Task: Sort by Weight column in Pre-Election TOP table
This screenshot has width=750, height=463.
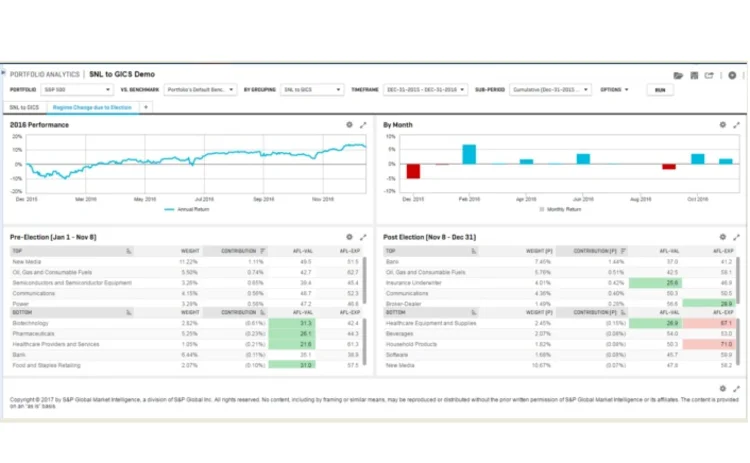Action: tap(190, 251)
